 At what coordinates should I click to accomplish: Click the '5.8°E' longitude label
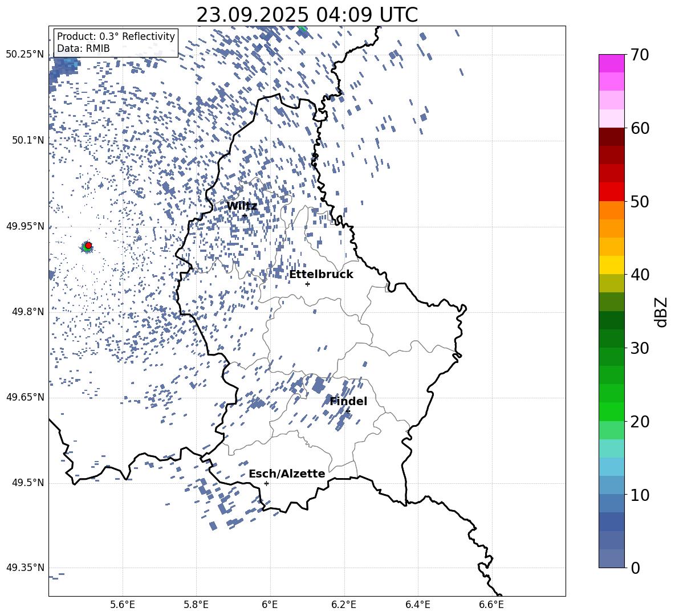pos(196,605)
